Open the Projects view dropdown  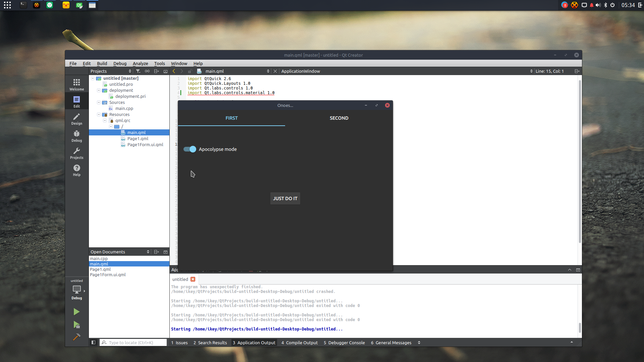(111, 71)
